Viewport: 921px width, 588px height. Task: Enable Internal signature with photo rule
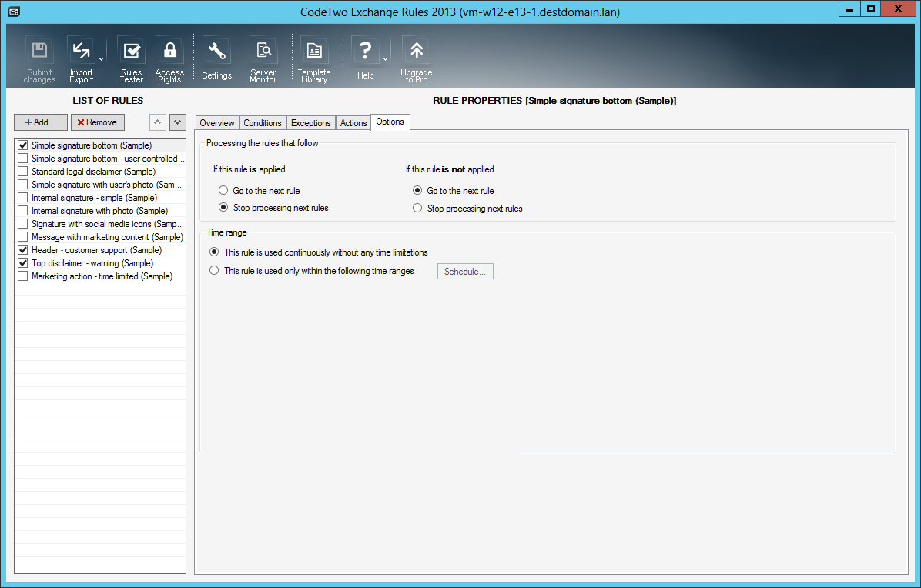point(23,210)
